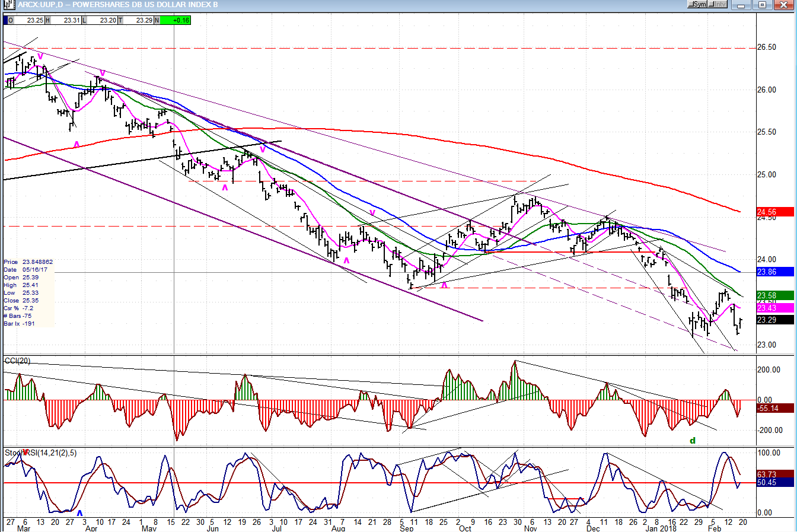Close the UUP chart window

click(785, 5)
